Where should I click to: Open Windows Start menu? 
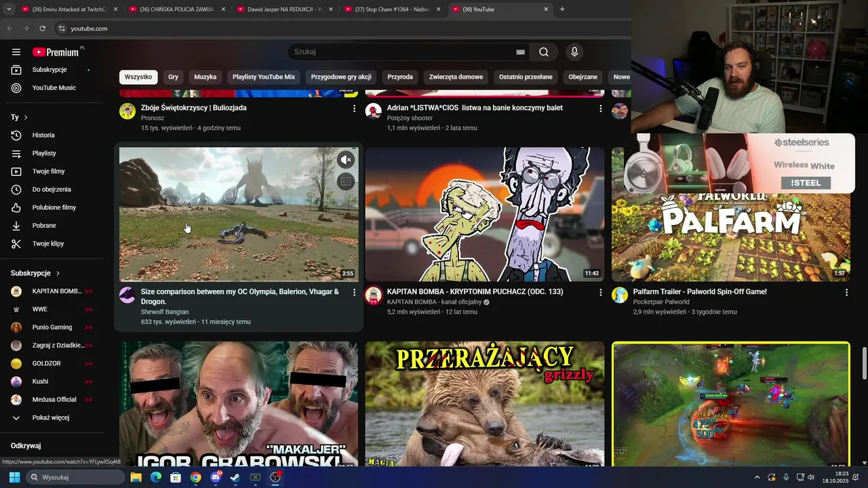(x=14, y=477)
